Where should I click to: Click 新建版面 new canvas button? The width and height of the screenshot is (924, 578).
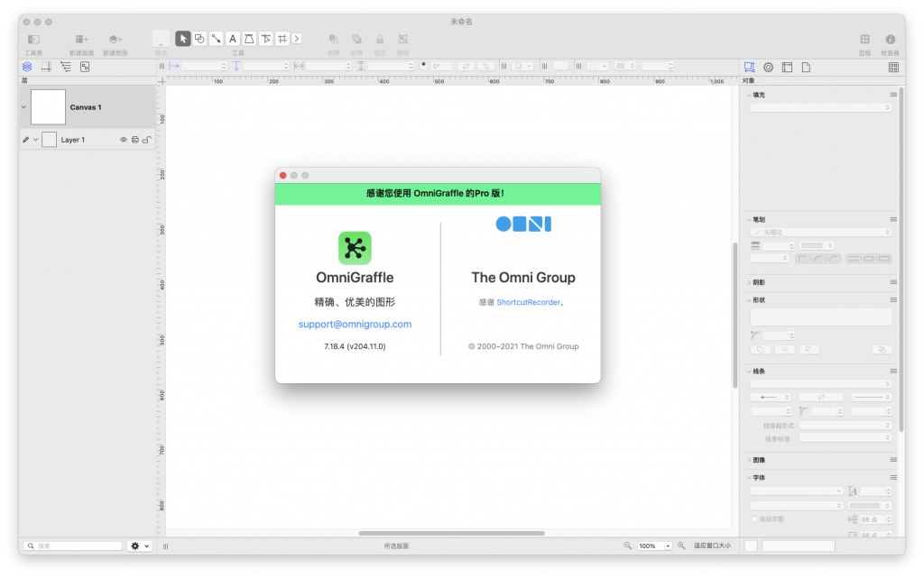point(82,40)
